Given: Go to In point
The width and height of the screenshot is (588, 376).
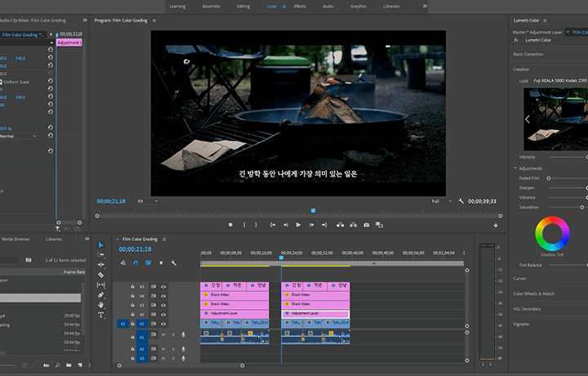Looking at the screenshot, I should click(273, 225).
